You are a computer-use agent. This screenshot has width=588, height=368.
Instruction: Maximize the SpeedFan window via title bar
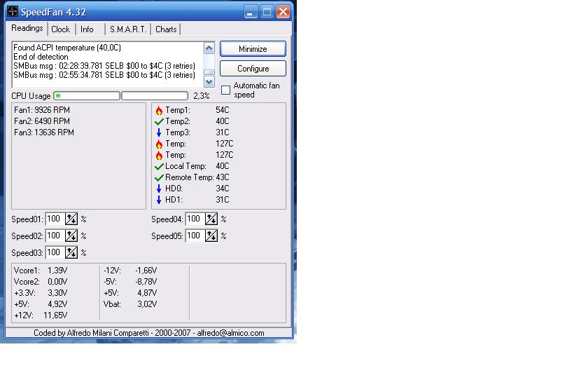tap(267, 12)
